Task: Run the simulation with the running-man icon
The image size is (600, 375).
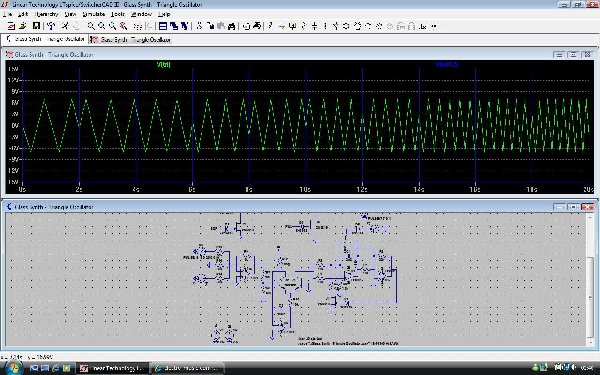Action: click(65, 26)
